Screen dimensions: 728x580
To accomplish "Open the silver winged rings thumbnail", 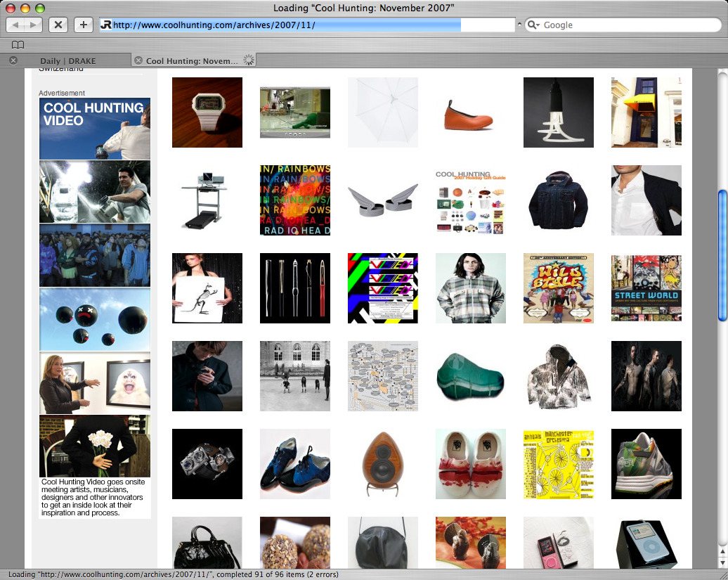I will click(x=382, y=200).
